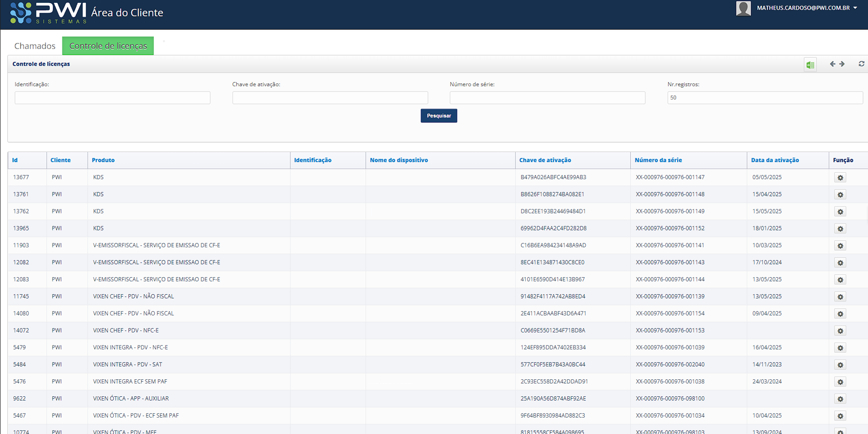Export the license list to Excel

coord(810,64)
